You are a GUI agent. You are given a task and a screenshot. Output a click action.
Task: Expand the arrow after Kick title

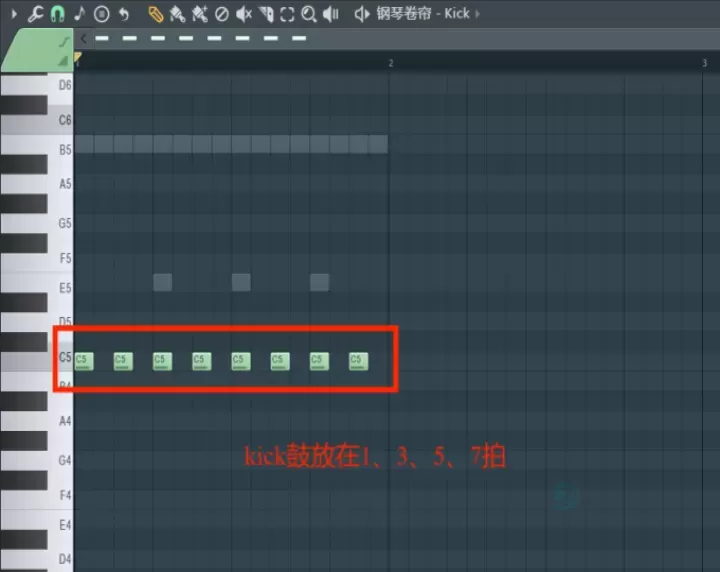(478, 14)
